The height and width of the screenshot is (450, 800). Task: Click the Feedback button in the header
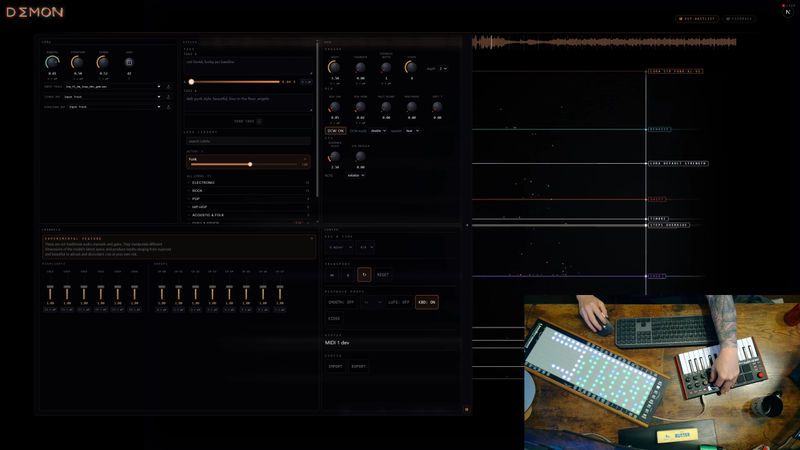[739, 19]
